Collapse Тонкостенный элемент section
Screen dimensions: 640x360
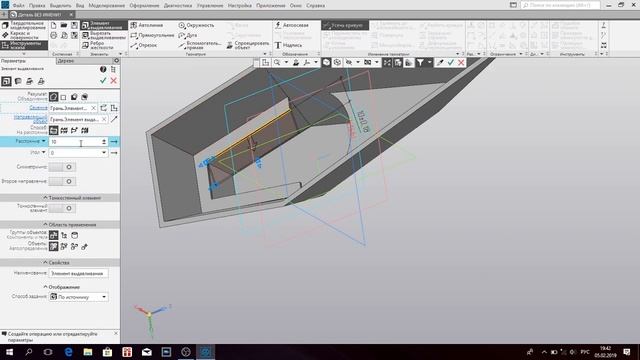[45, 198]
